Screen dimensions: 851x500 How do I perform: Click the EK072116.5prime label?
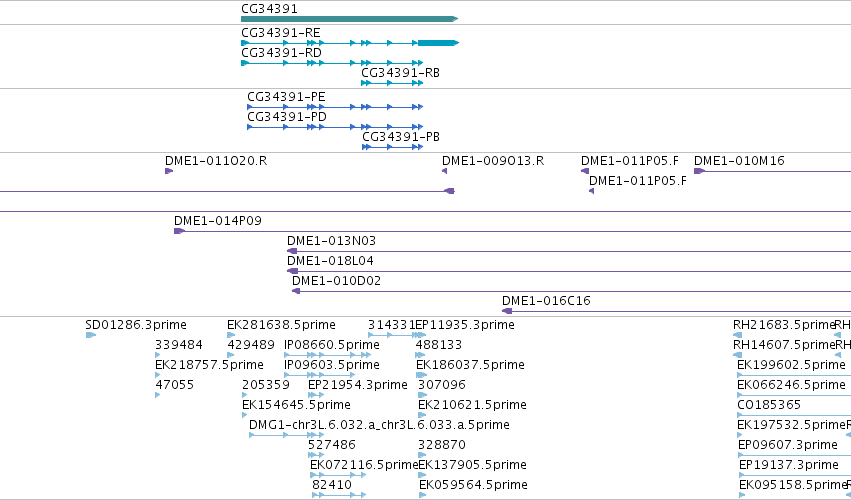point(364,465)
